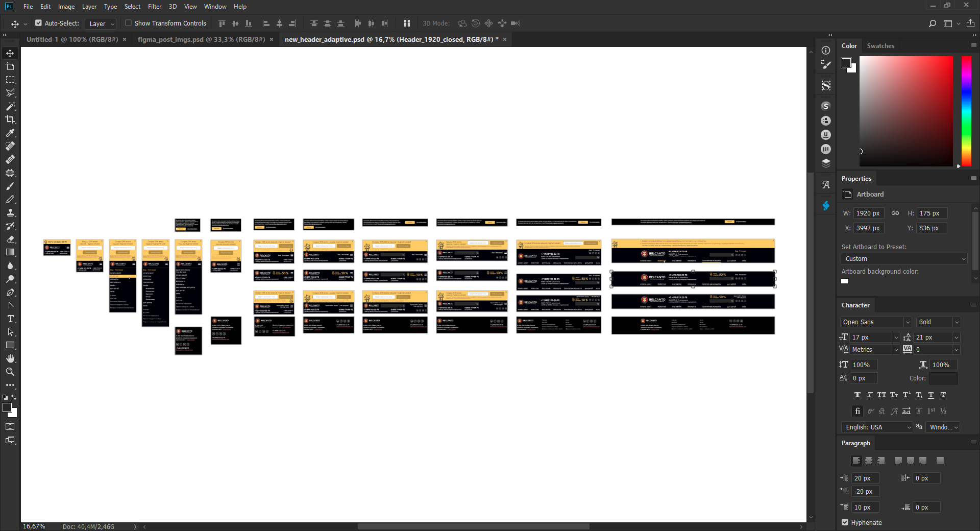
Task: Enable Show Transform Controls
Action: (129, 23)
